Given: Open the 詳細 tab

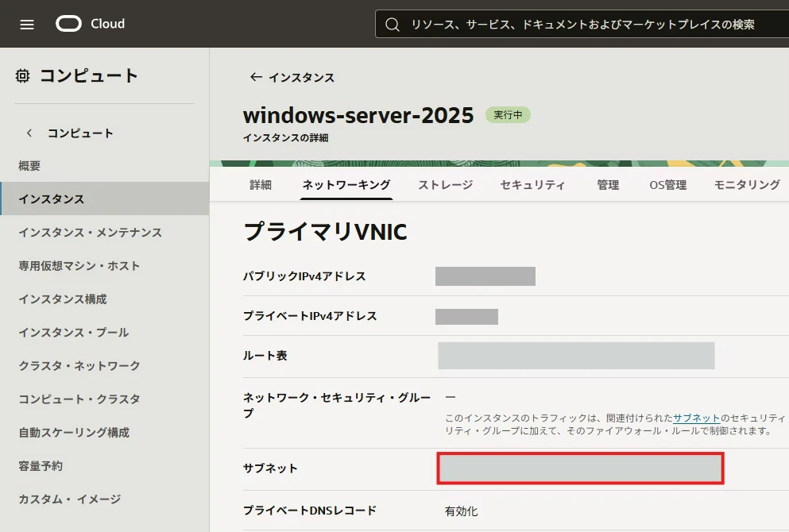Looking at the screenshot, I should click(261, 185).
